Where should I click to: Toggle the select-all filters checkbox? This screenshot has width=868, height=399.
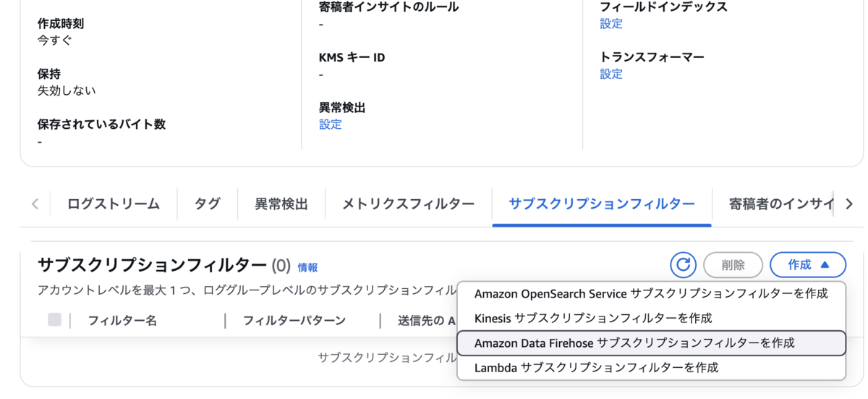54,319
